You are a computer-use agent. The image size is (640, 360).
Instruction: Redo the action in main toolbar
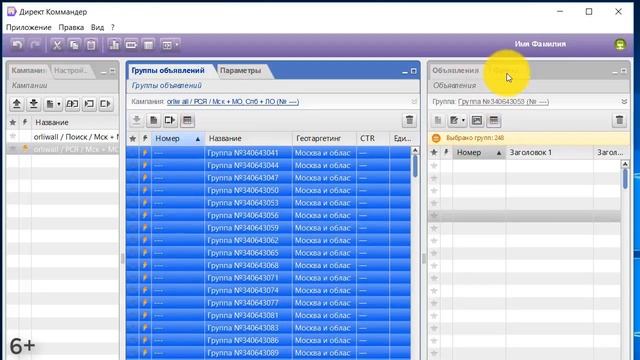[35, 44]
